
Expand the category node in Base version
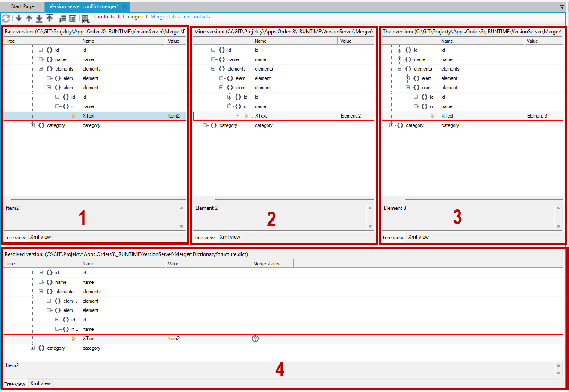(33, 125)
